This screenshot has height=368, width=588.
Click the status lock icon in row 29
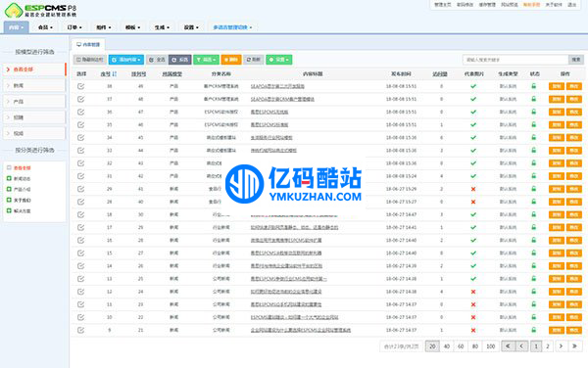[x=534, y=189]
